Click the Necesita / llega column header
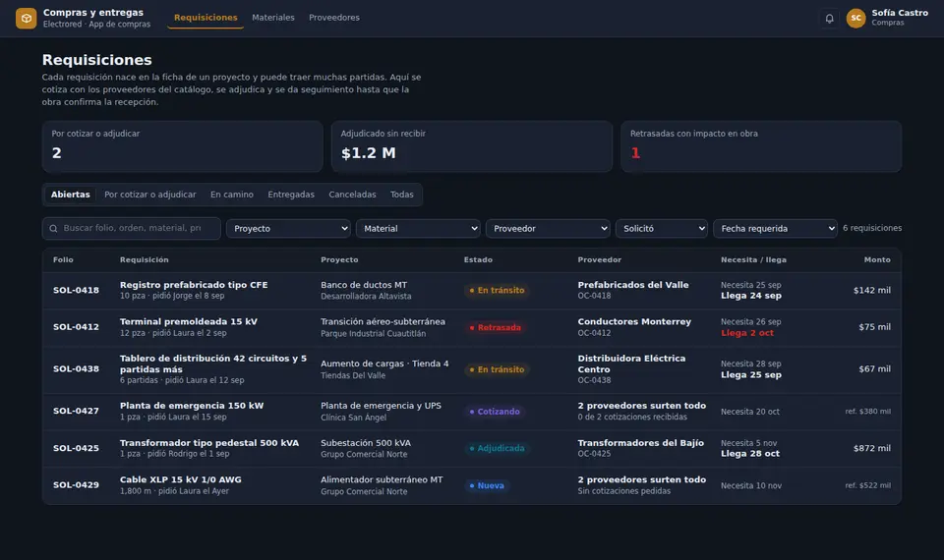Viewport: 944px width, 560px height. point(754,259)
